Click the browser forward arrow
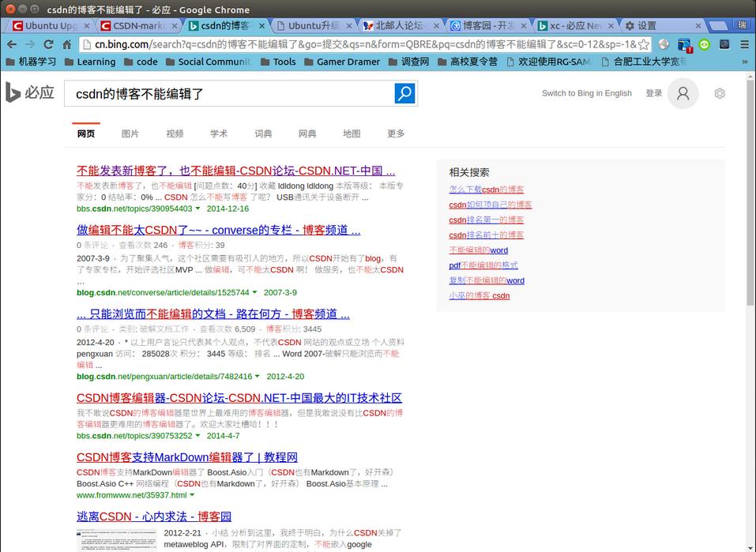Image resolution: width=756 pixels, height=552 pixels. pos(30,44)
